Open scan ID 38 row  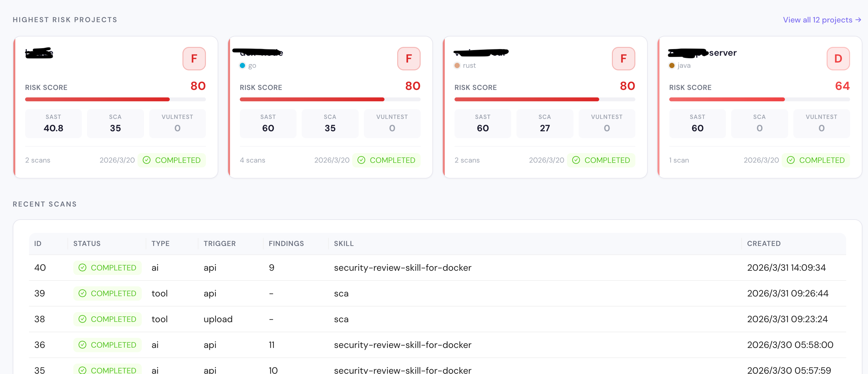437,319
